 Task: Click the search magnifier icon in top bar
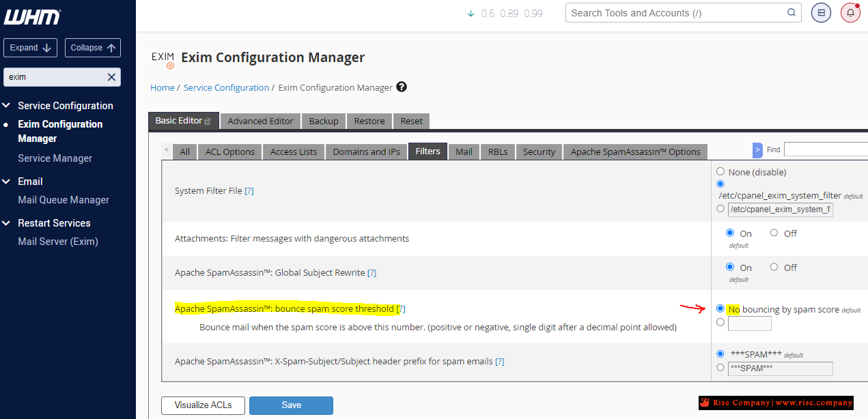(792, 12)
